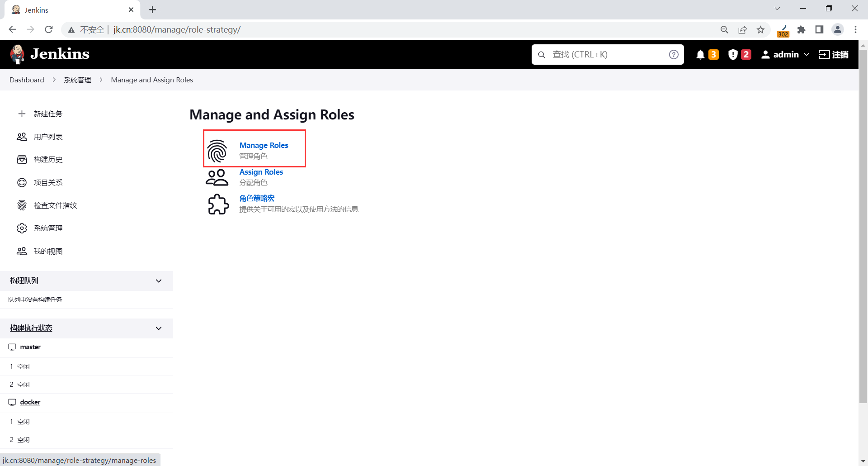Viewport: 868px width, 466px height.
Task: Click the Manage and Assign Roles page heading
Action: pos(272,115)
